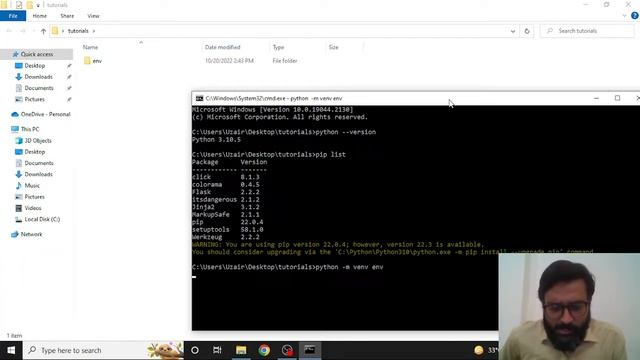Open pinned Documents under Quick access
The image size is (640, 360).
[39, 88]
